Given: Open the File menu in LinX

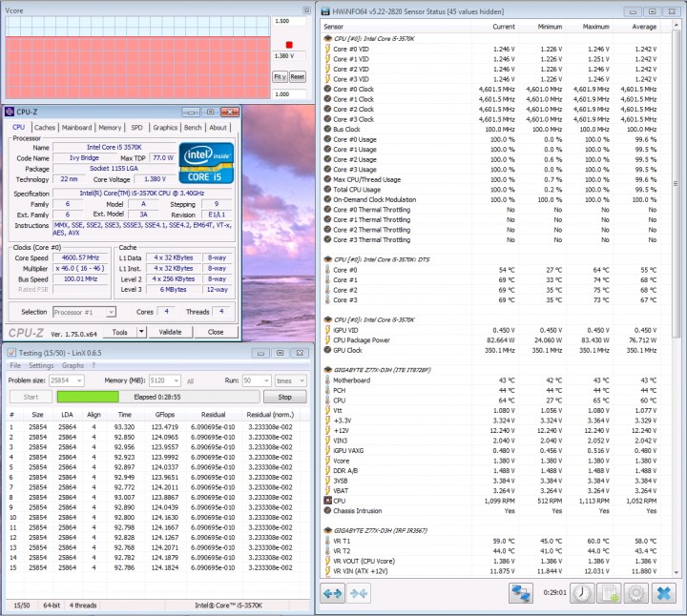Looking at the screenshot, I should click(x=15, y=365).
